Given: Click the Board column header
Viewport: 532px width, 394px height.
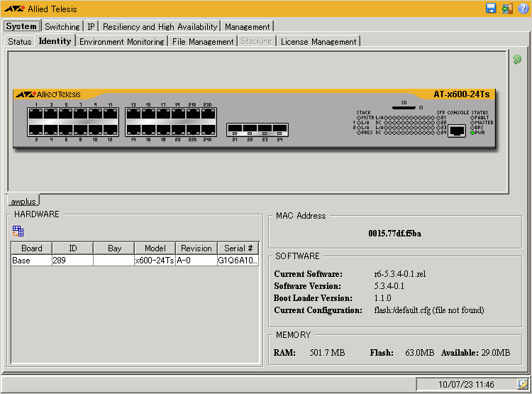Looking at the screenshot, I should (x=31, y=248).
